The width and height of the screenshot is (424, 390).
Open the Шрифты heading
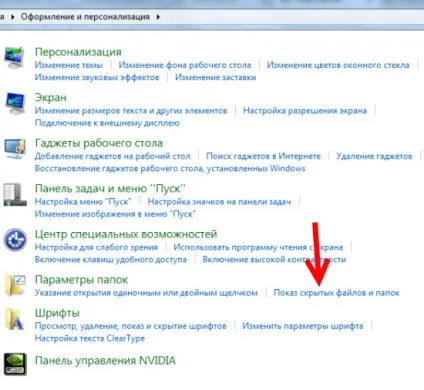(x=57, y=313)
